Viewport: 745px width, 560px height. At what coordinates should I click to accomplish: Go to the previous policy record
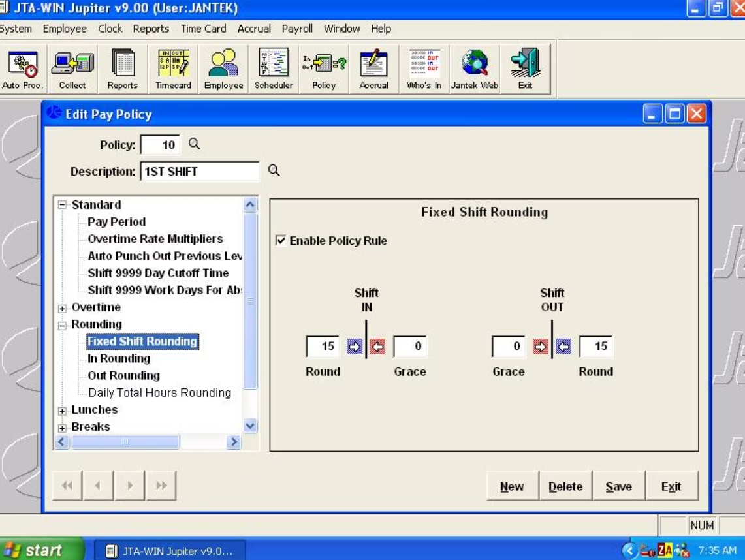[x=98, y=486]
